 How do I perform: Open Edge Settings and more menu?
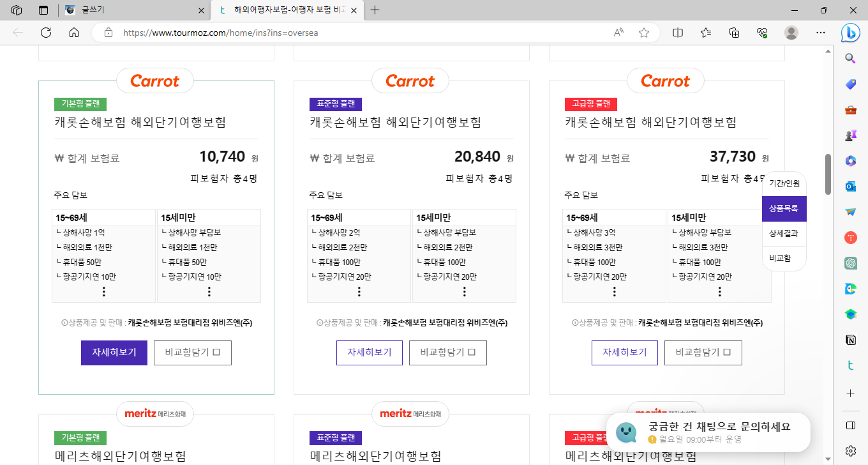(x=821, y=32)
